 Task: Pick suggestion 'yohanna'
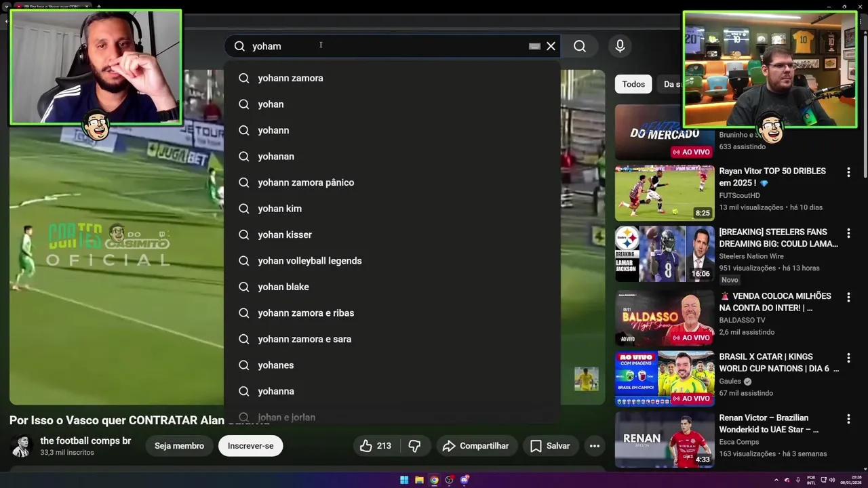tap(392, 391)
